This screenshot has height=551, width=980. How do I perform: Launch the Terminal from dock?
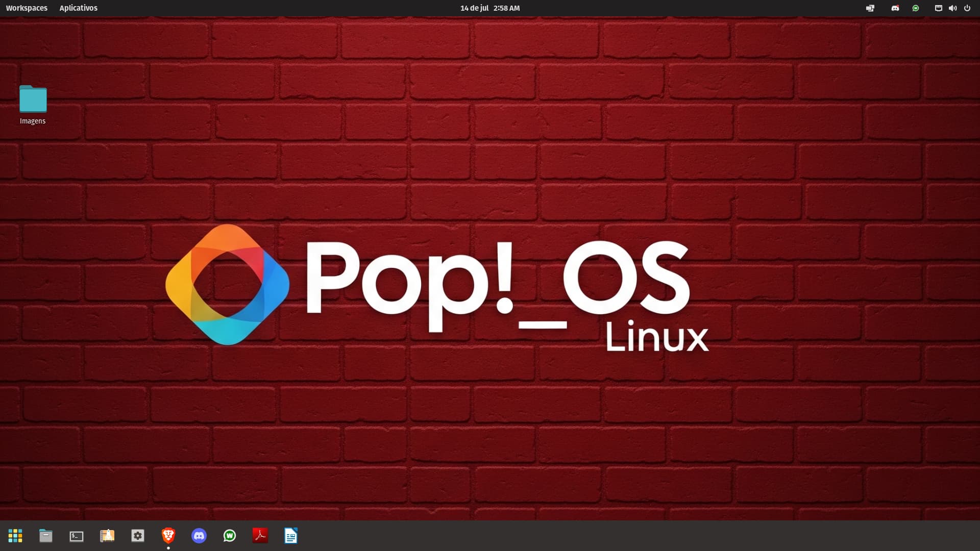(77, 536)
